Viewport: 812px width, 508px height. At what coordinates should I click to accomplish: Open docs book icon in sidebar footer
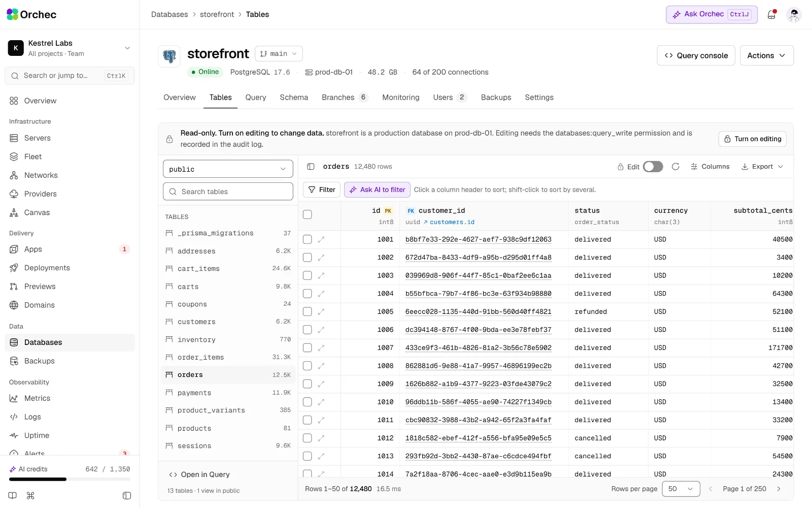click(13, 495)
